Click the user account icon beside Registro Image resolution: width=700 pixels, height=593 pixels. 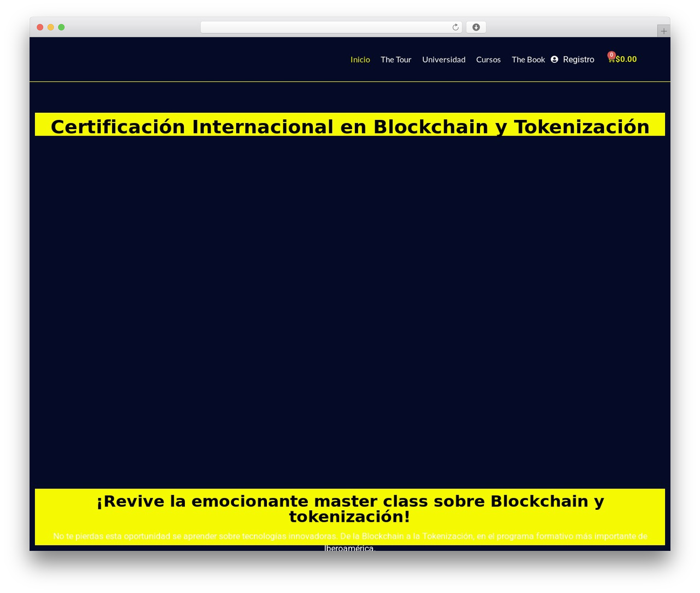pyautogui.click(x=555, y=59)
